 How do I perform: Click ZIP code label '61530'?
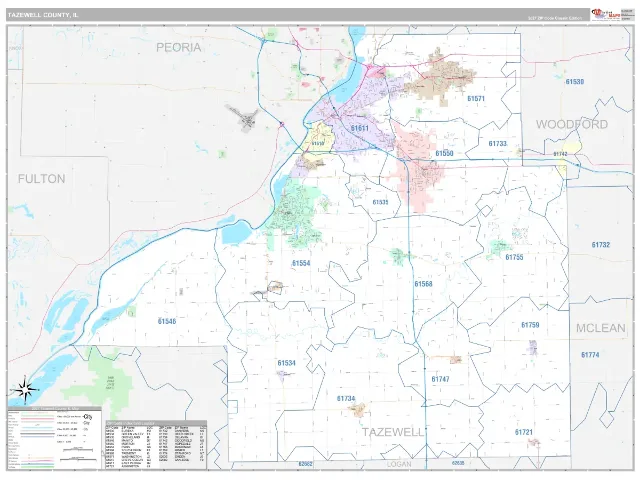(x=574, y=82)
